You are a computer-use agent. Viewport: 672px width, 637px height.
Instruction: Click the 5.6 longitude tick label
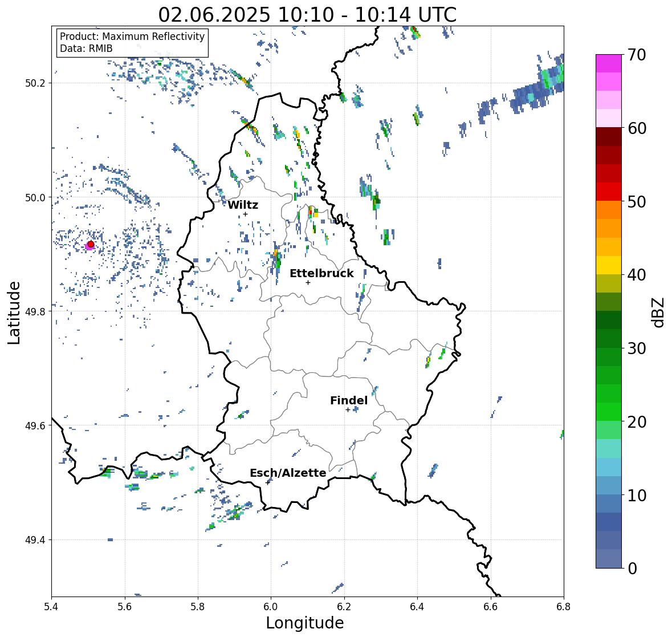(125, 607)
